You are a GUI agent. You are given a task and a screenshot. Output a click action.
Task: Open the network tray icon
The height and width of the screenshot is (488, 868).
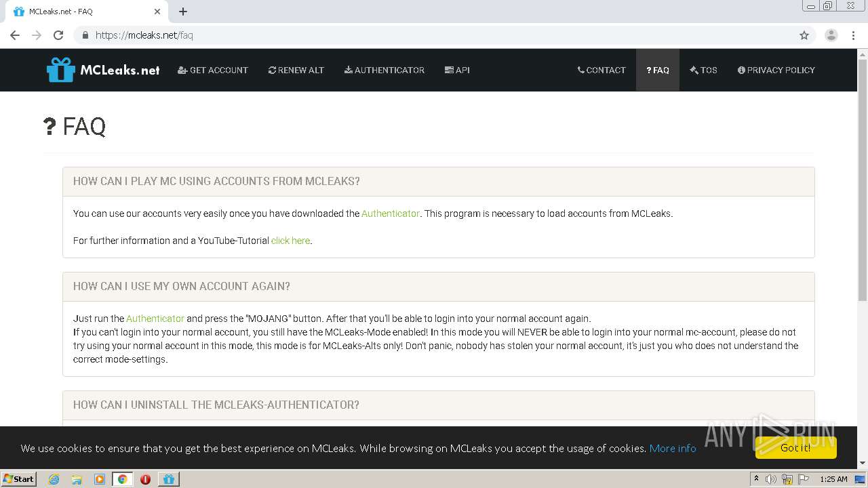pyautogui.click(x=787, y=479)
